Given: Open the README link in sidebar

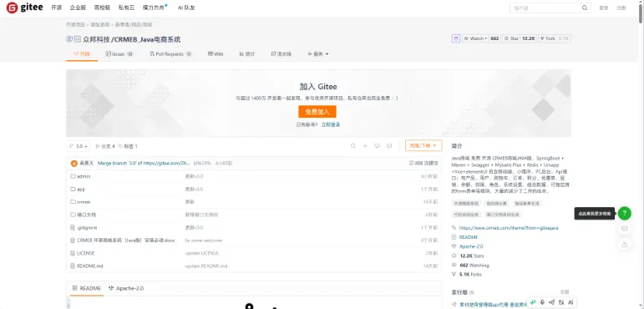Looking at the screenshot, I should (469, 237).
